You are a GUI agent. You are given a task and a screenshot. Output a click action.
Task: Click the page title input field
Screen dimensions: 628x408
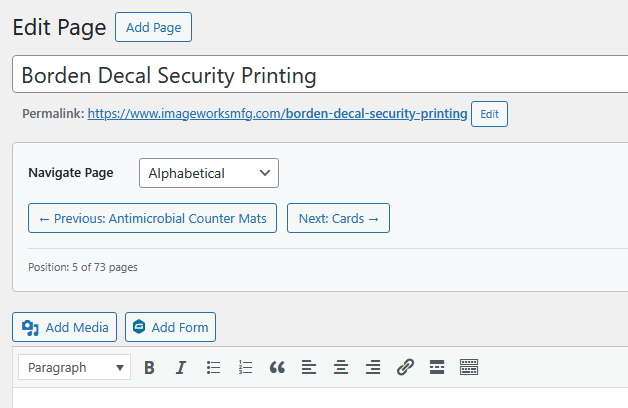(320, 74)
